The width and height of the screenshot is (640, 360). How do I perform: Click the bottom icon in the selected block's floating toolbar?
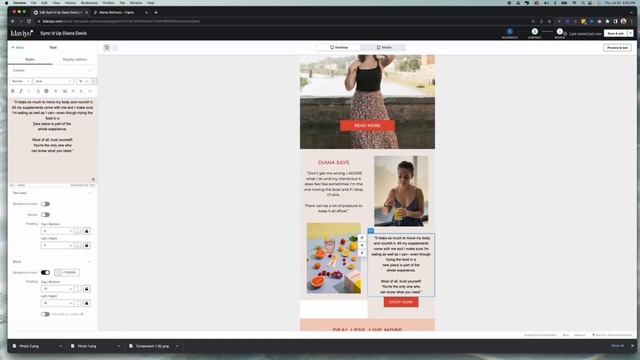pos(362,253)
